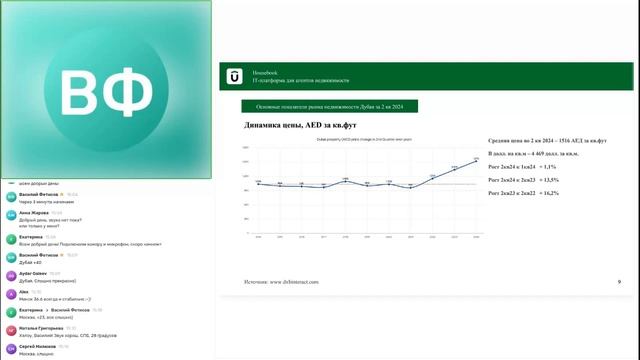Click Aydar Galeev's purple avatar
Viewport: 640px width, 360px height.
pyautogui.click(x=11, y=276)
